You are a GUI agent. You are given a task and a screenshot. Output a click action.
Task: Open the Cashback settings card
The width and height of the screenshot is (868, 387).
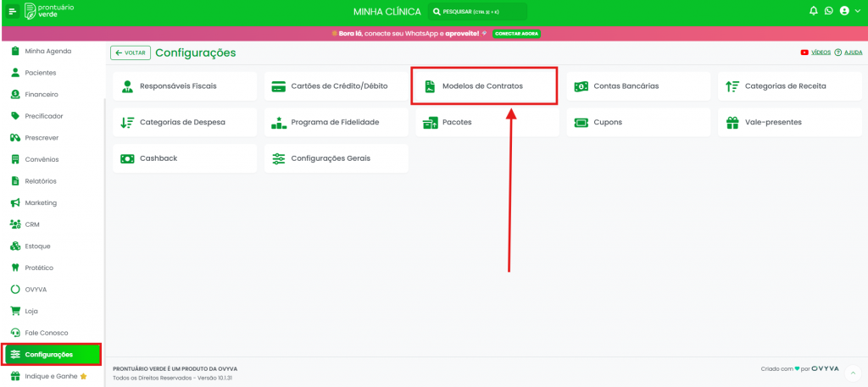pyautogui.click(x=185, y=158)
